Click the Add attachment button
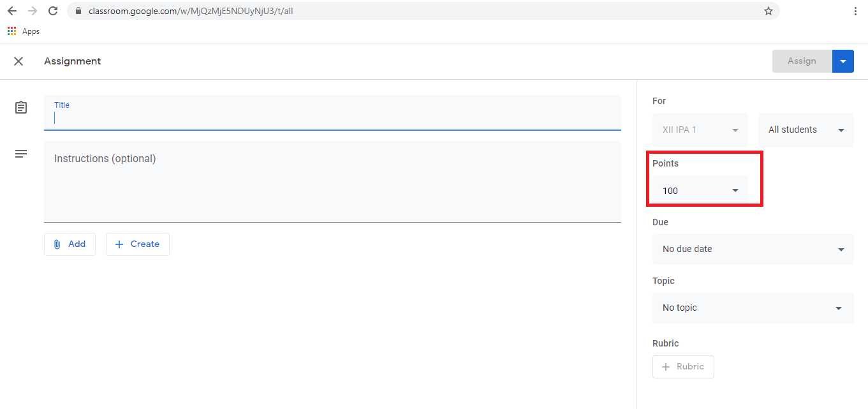Screen dimensions: 868x409 click(70, 244)
